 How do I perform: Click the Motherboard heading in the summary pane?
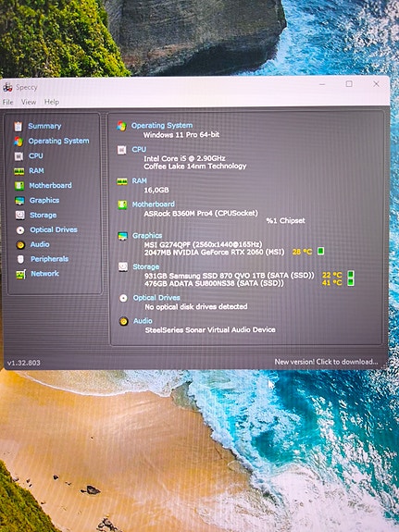point(153,204)
